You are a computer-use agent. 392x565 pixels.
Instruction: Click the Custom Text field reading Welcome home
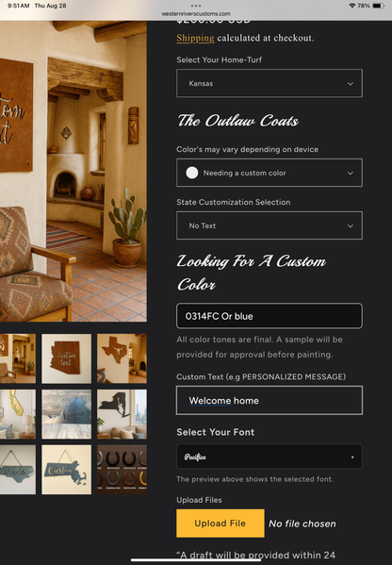(x=269, y=400)
